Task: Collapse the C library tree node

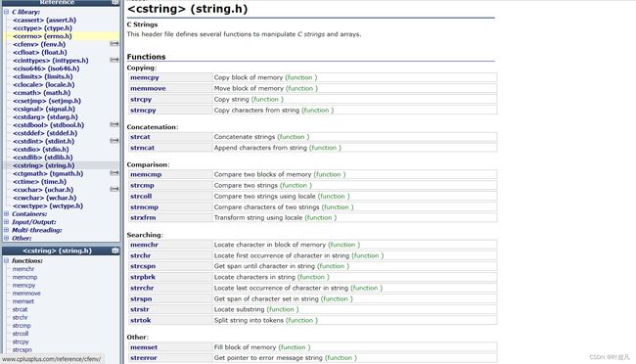Action: [7, 12]
